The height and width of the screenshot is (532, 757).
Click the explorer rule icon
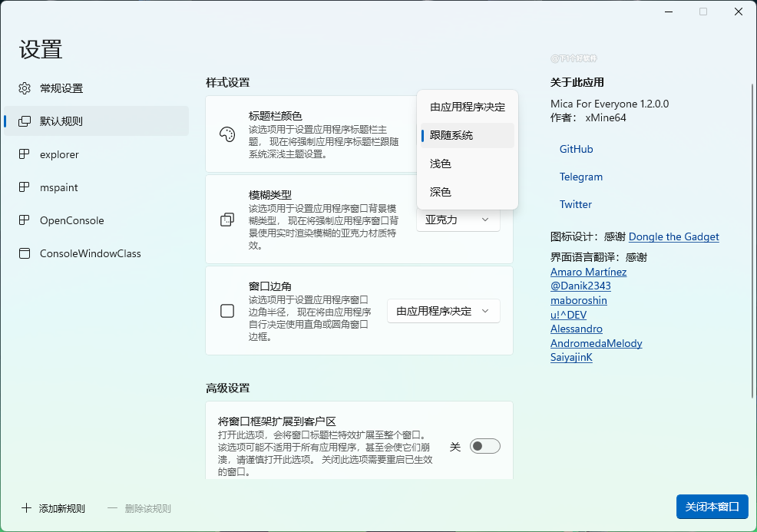point(25,154)
